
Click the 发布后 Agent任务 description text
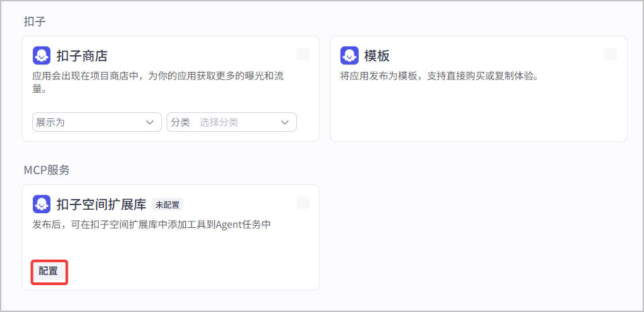(x=152, y=225)
